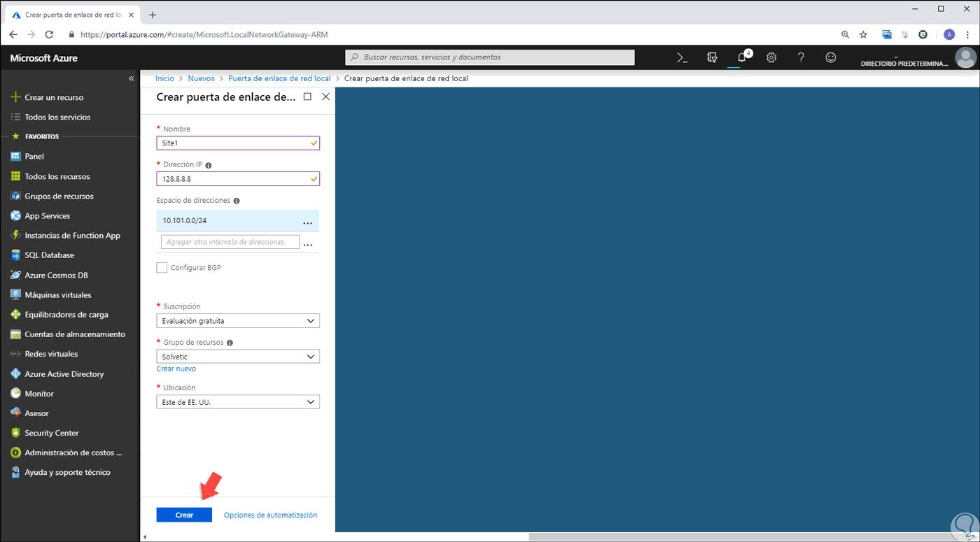Open Instancias de Function App
This screenshot has height=542, width=980.
pyautogui.click(x=73, y=236)
